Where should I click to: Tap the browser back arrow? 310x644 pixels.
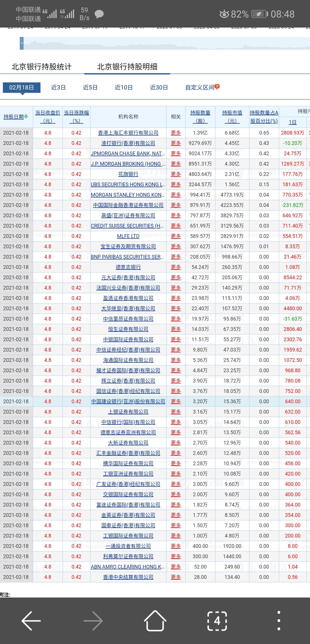31,621
